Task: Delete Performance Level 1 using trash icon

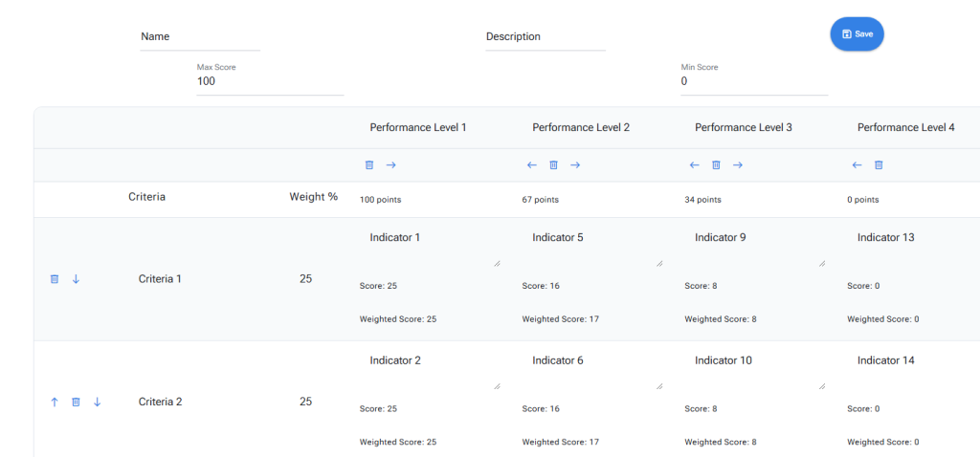Action: (369, 165)
